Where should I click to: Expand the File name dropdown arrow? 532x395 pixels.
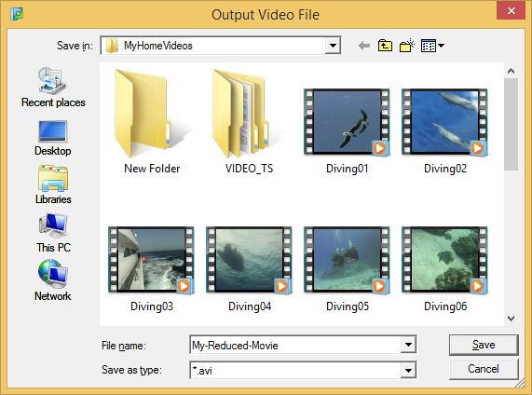pos(408,345)
